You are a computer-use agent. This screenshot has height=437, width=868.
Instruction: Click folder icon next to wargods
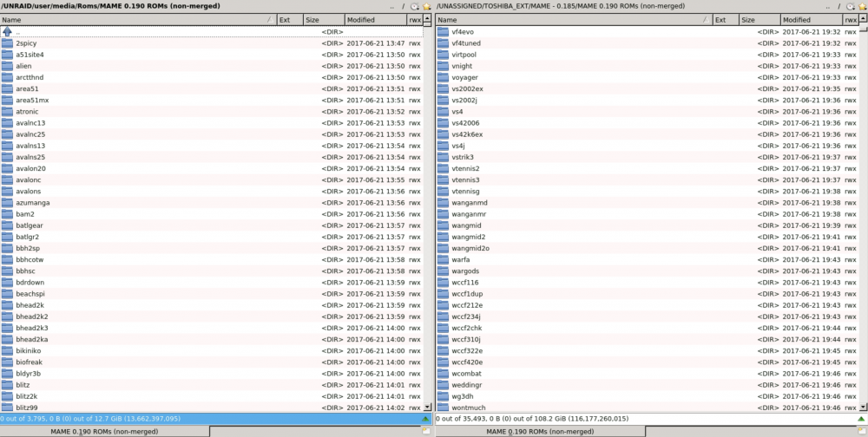(443, 271)
